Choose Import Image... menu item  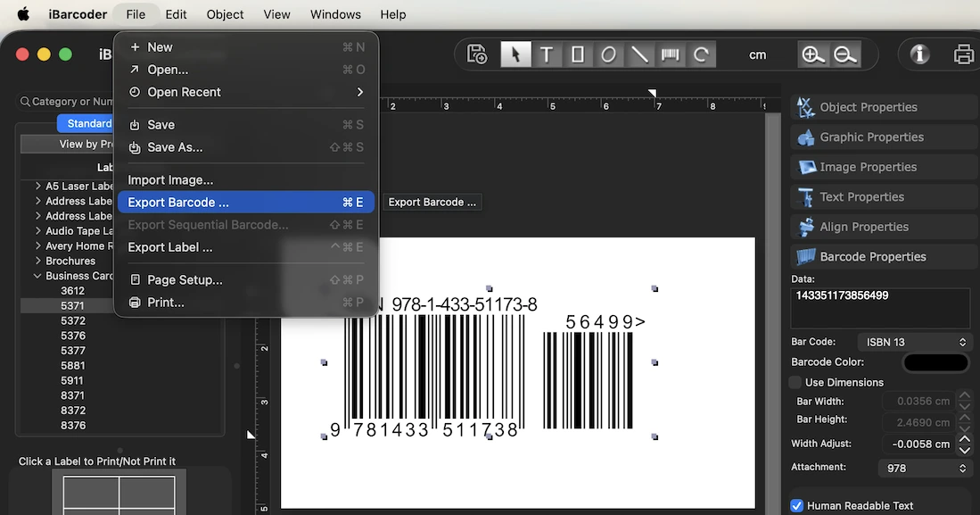click(245, 179)
